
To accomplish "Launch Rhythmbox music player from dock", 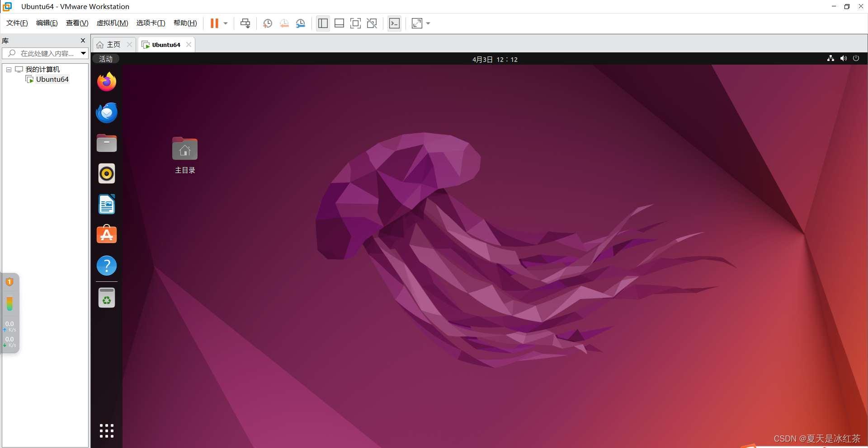I will pyautogui.click(x=107, y=174).
